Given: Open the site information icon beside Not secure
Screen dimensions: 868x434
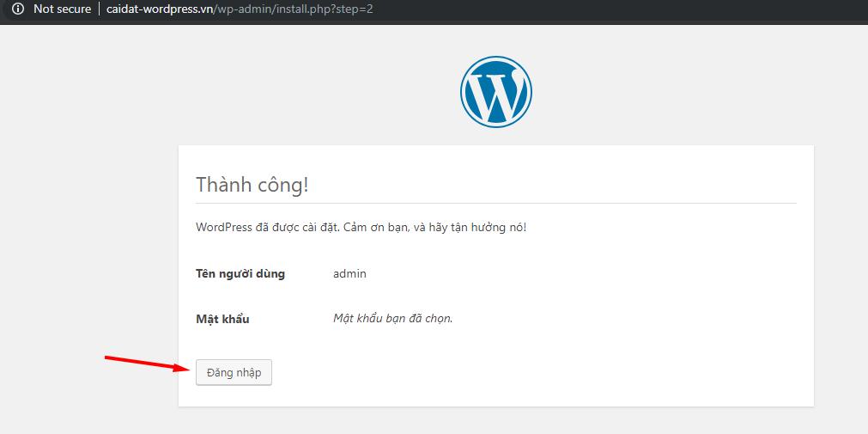Looking at the screenshot, I should point(18,9).
